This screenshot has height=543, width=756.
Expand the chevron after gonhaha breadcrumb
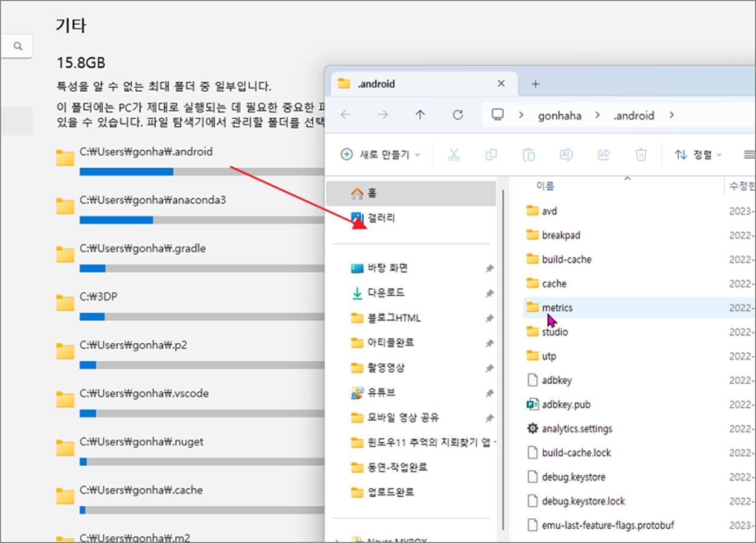(x=597, y=115)
